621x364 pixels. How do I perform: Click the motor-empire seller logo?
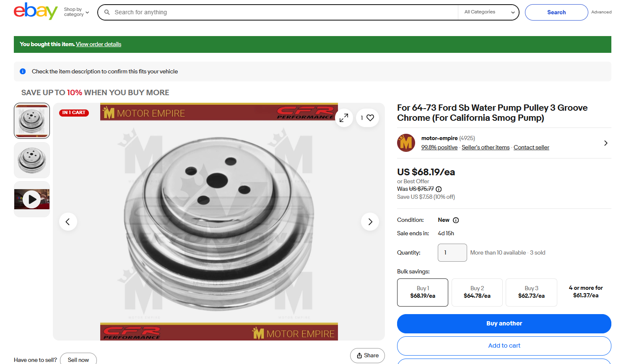[406, 143]
